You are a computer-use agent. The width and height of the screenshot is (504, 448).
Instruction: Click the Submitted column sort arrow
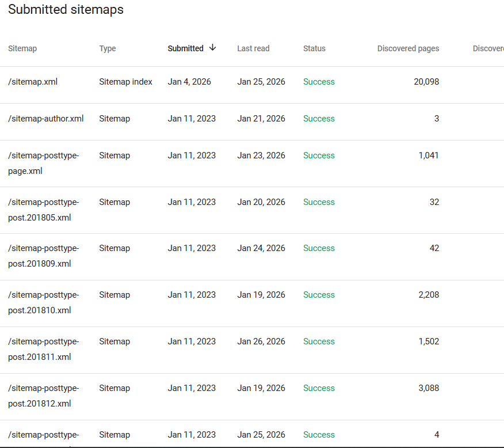pyautogui.click(x=213, y=48)
